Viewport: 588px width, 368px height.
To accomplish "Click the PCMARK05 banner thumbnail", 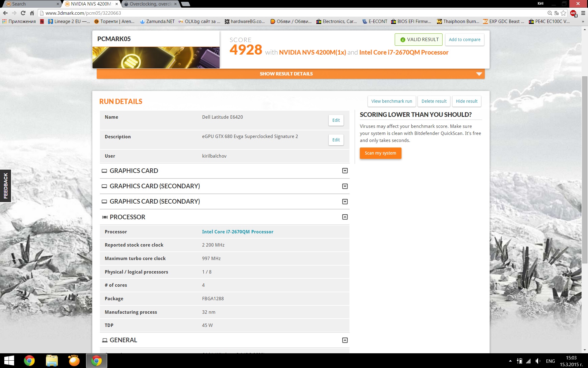I will pyautogui.click(x=156, y=57).
